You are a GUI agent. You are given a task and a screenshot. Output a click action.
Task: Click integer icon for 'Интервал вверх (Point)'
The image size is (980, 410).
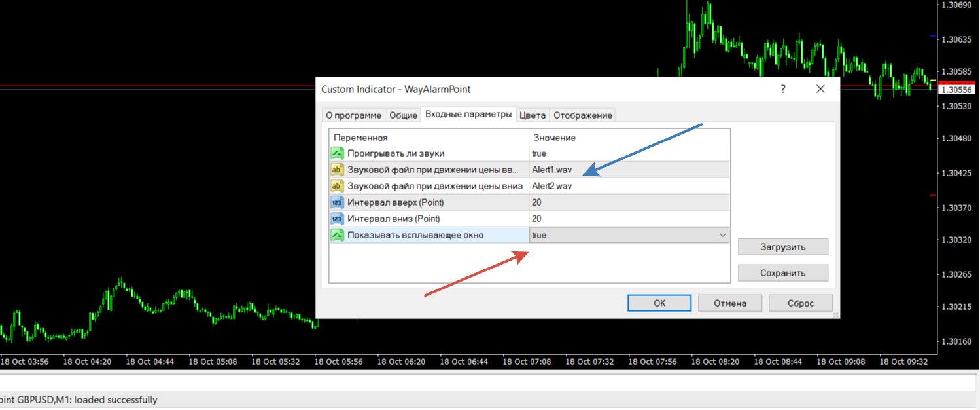tap(338, 202)
